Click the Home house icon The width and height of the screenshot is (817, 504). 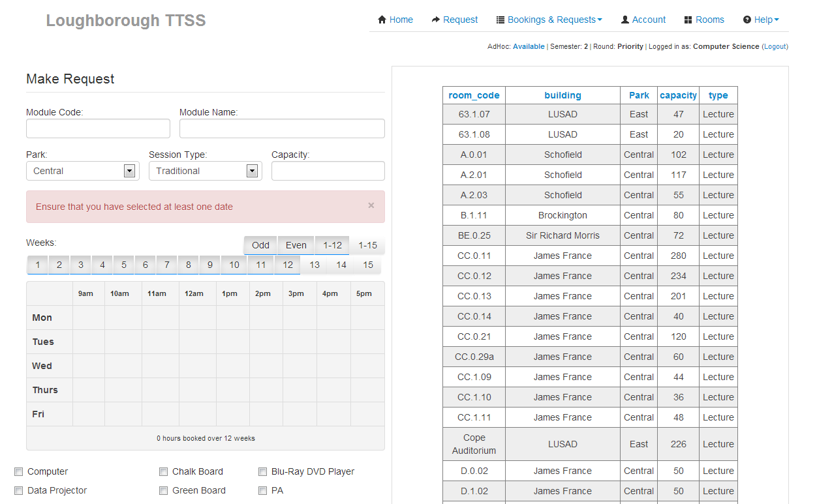click(x=382, y=20)
